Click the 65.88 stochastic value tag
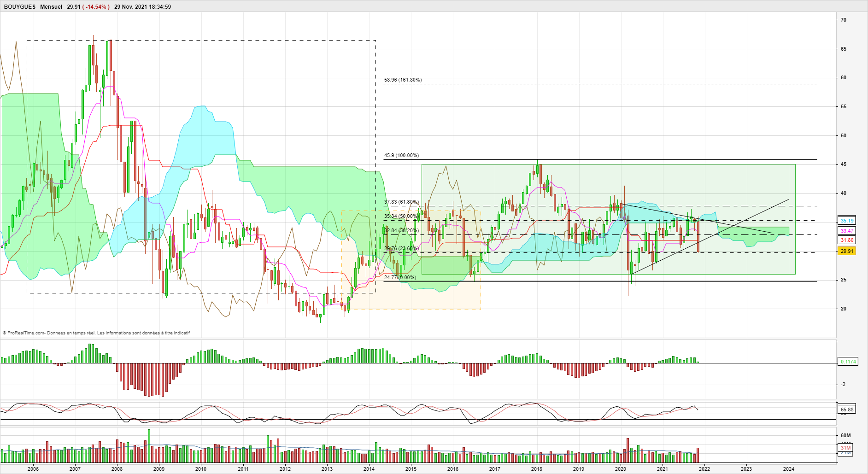868x474 pixels. (847, 409)
